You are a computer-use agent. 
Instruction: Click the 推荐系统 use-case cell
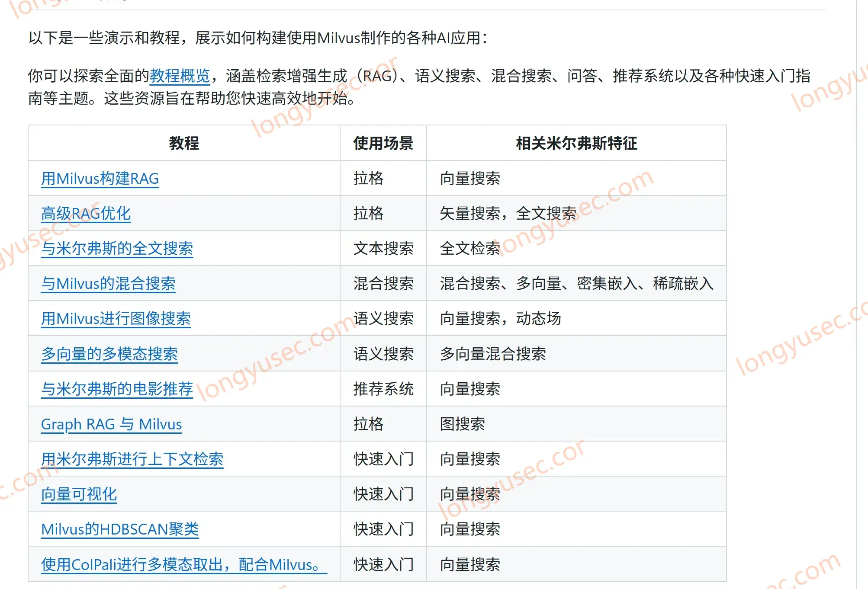click(383, 389)
